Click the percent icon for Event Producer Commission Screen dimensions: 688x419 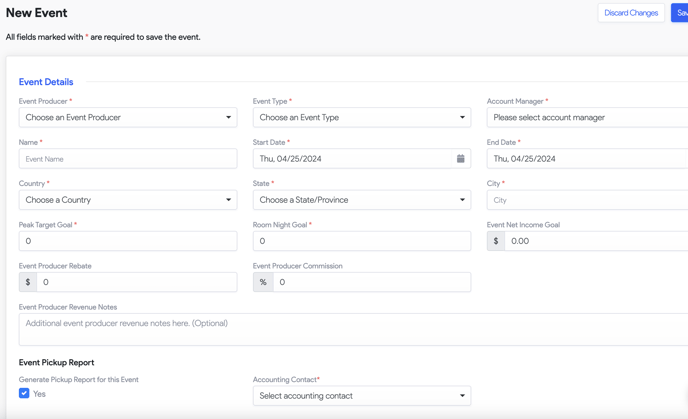(x=263, y=282)
